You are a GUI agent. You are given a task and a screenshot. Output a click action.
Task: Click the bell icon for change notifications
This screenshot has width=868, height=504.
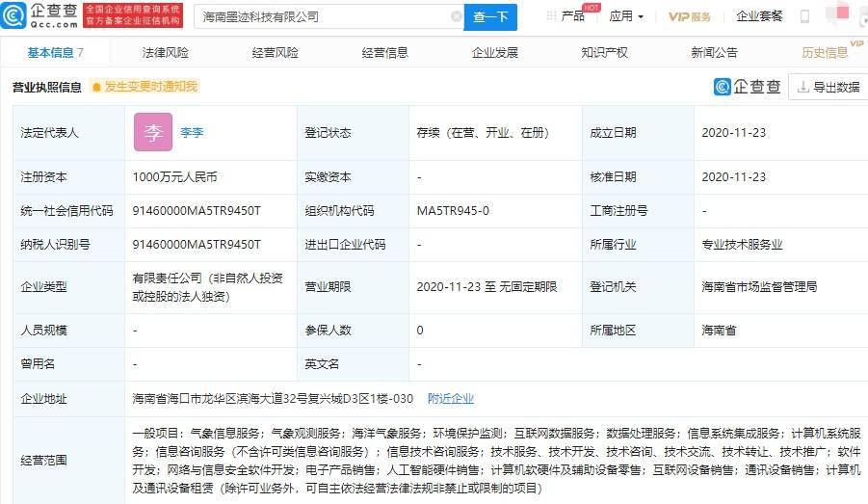96,87
